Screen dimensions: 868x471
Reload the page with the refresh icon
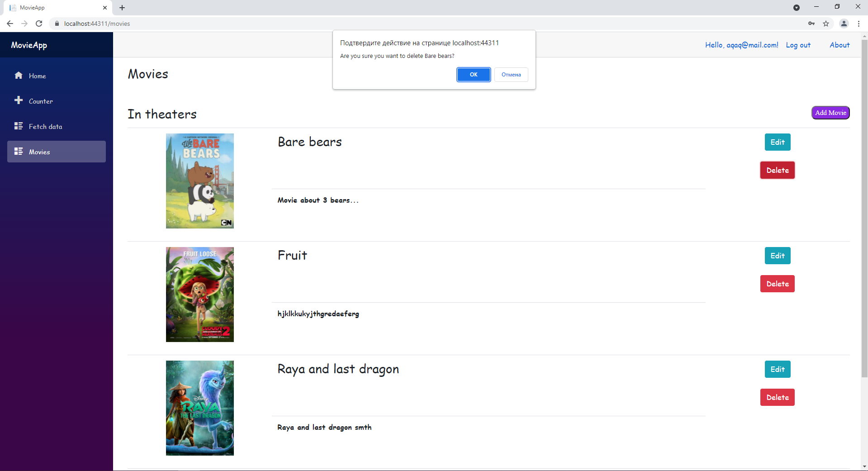[x=39, y=24]
